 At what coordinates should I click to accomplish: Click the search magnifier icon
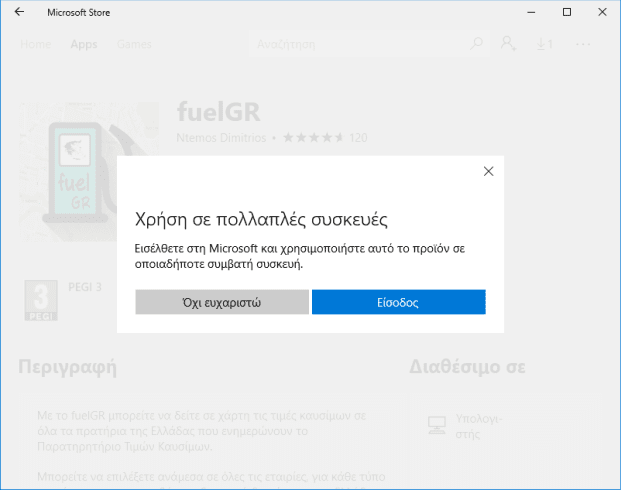476,44
